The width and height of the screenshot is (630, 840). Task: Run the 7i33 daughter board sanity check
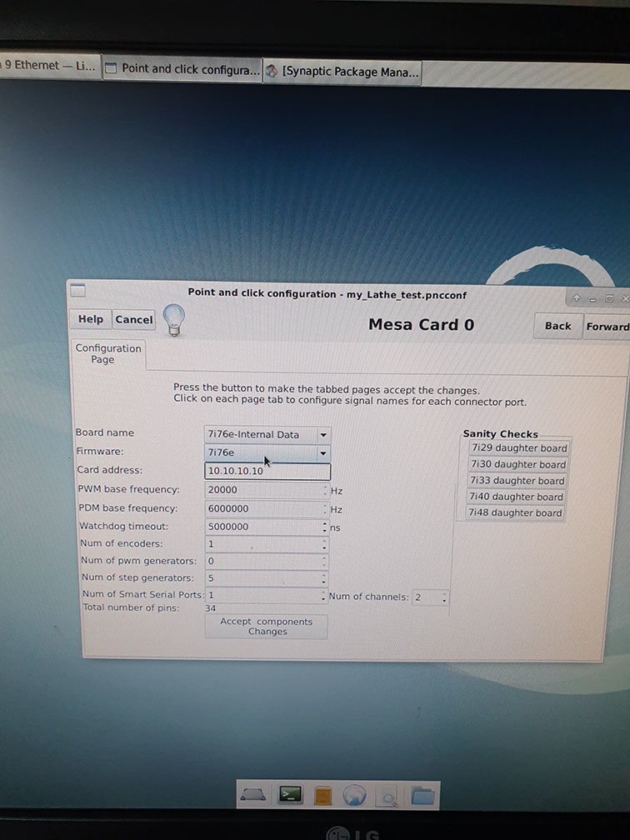click(x=517, y=481)
